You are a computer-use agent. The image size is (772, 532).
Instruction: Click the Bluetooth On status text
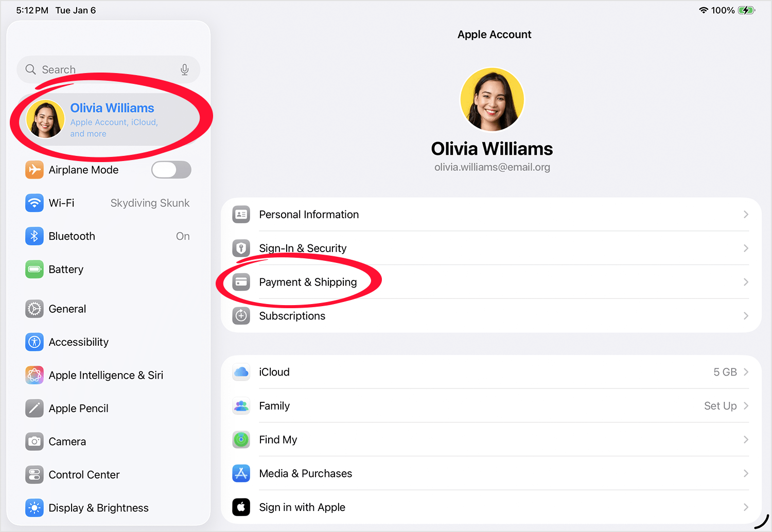183,236
